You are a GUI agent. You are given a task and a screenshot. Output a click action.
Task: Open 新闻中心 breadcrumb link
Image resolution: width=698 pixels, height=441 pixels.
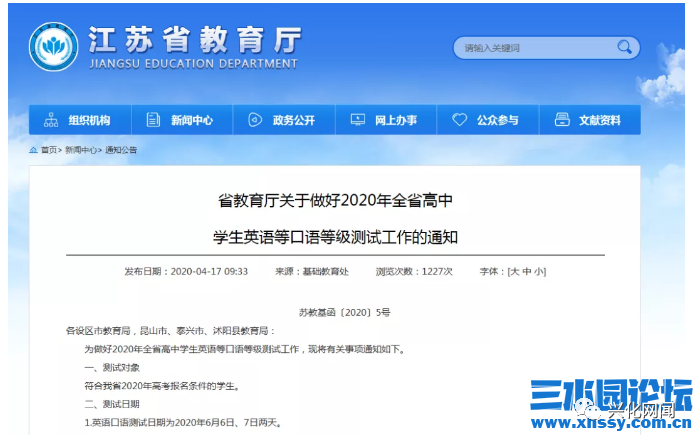point(82,150)
